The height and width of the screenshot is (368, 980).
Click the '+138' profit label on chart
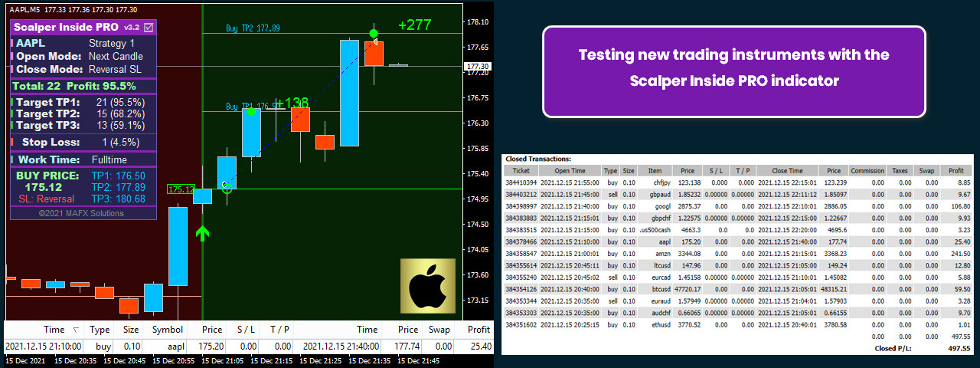click(x=292, y=103)
